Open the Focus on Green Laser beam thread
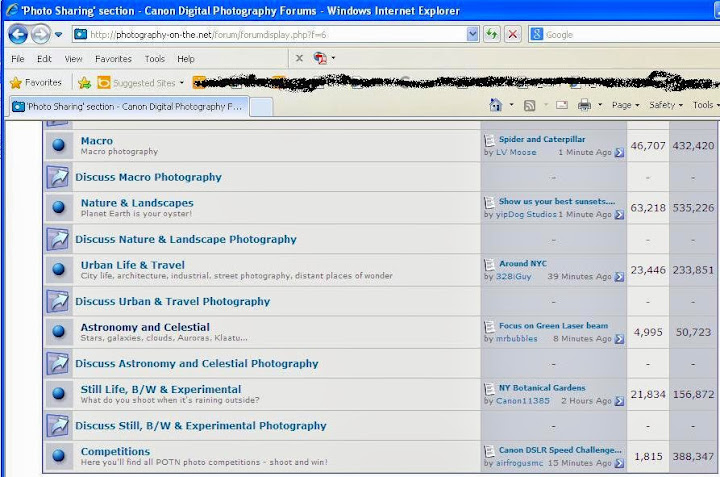The height and width of the screenshot is (477, 720). click(553, 325)
